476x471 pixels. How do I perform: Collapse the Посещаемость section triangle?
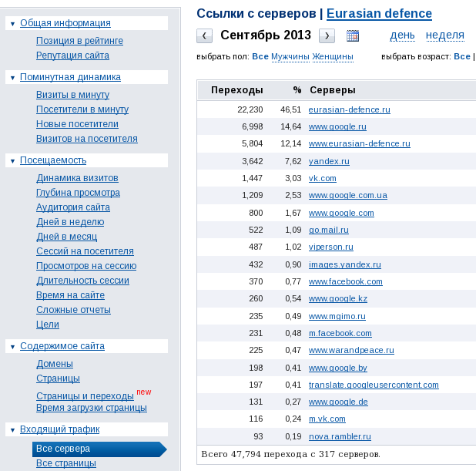pyautogui.click(x=12, y=161)
